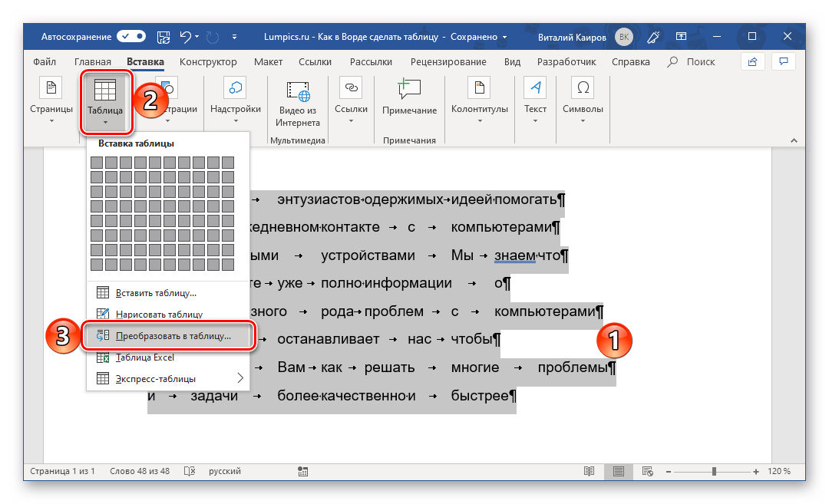Image resolution: width=829 pixels, height=504 pixels.
Task: Switch to Web Layout view icon
Action: tap(647, 471)
